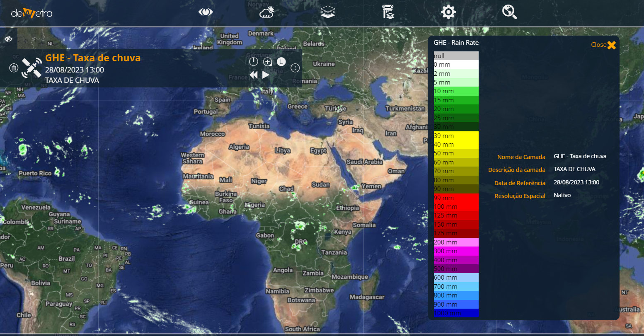Screen dimensions: 644x336
Task: Click the 150 mm legend swatch
Action: pyautogui.click(x=456, y=225)
